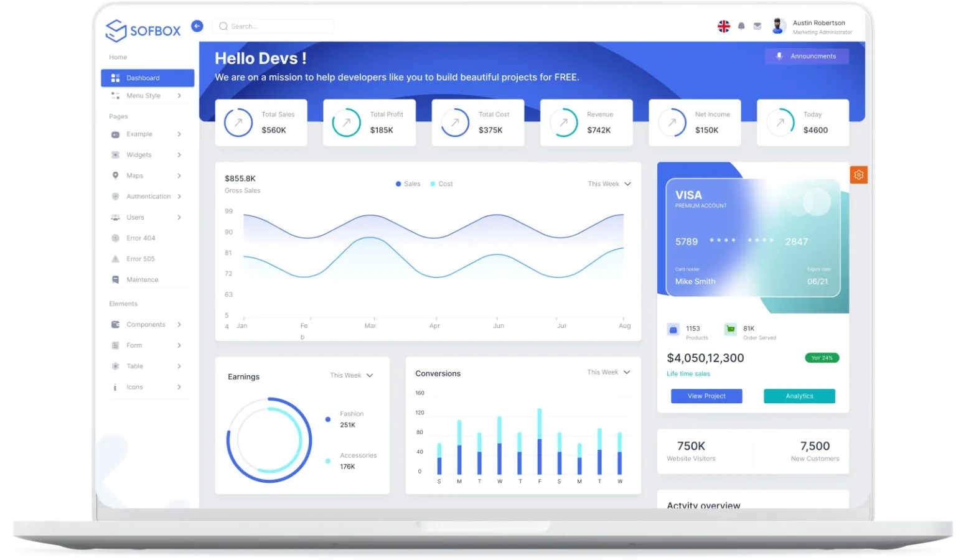Click the orange settings gear icon
This screenshot has height=560, width=956.
point(858,175)
